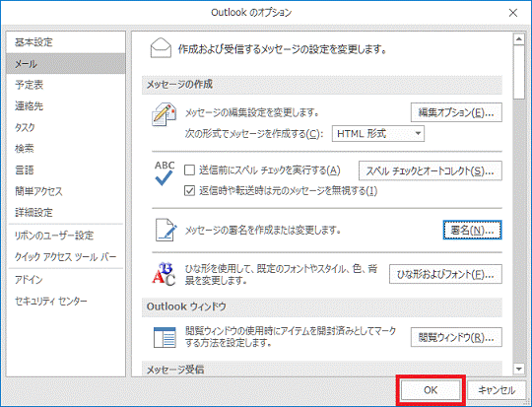The width and height of the screenshot is (532, 407).
Task: Open 予定表 options category
Action: [x=66, y=85]
